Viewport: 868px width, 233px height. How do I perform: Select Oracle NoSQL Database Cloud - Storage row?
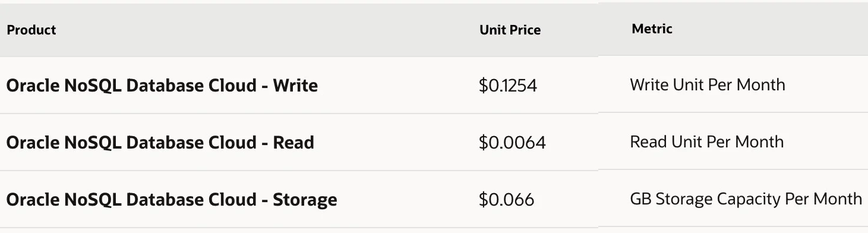point(434,199)
